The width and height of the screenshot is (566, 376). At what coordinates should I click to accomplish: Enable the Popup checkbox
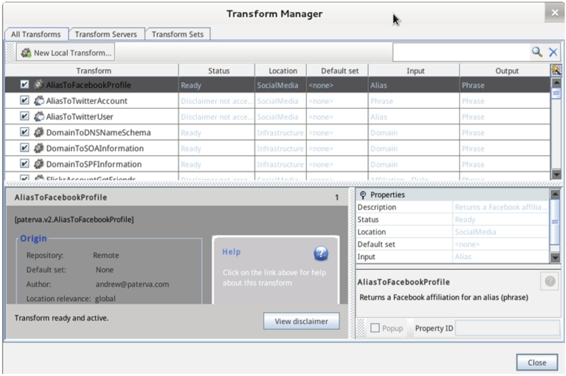(375, 328)
